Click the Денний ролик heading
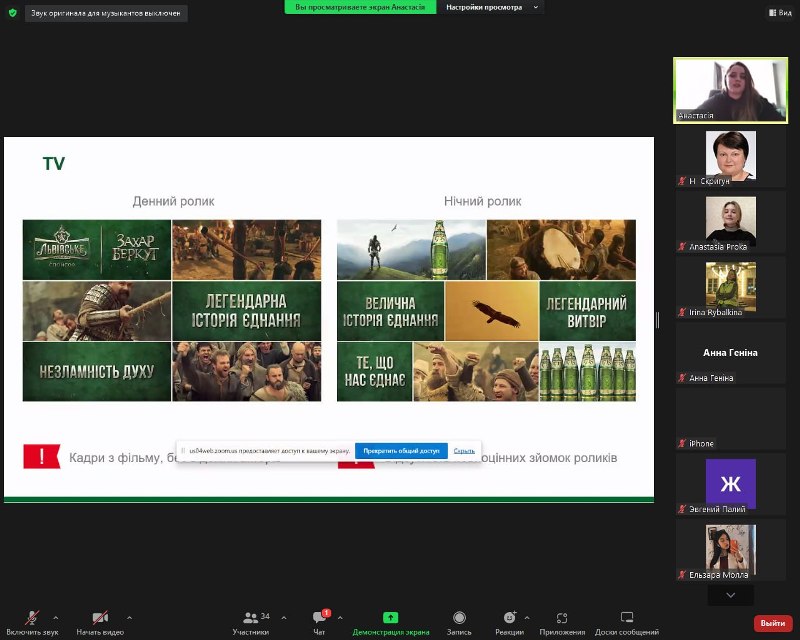This screenshot has width=800, height=640. (173, 201)
